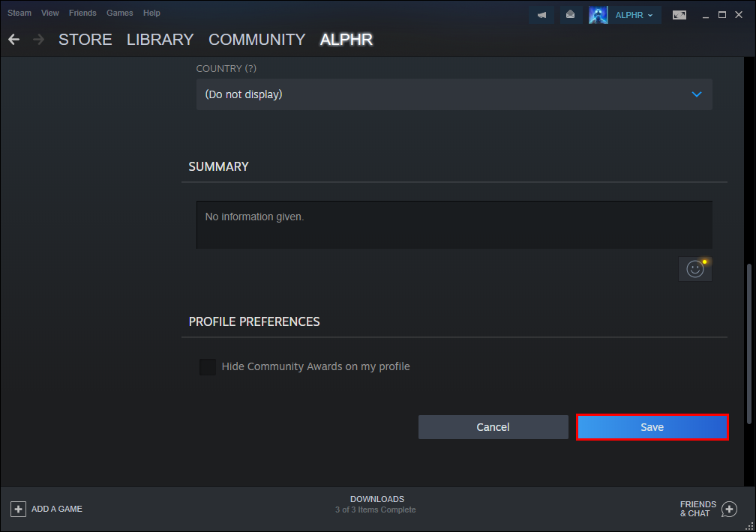Viewport: 756px width, 532px height.
Task: Click '3 of 3 Items Complete' text
Action: pos(376,510)
